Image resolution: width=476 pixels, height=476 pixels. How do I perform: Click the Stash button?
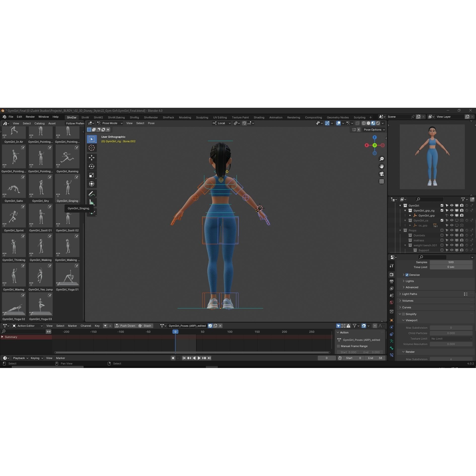146,326
